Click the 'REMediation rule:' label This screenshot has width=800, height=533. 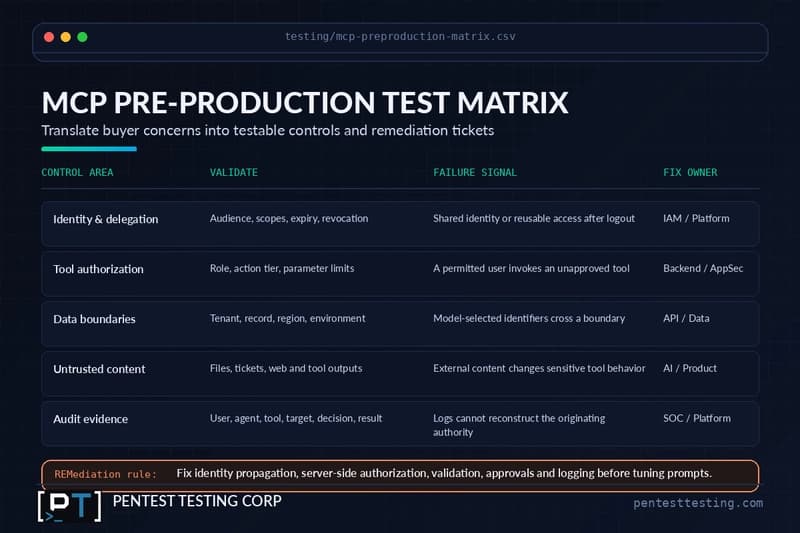click(105, 474)
